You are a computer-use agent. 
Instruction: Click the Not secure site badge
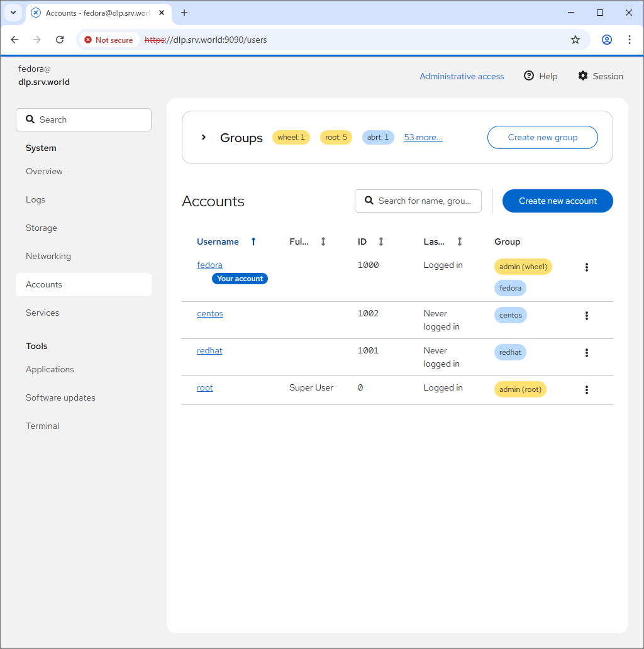tap(109, 40)
